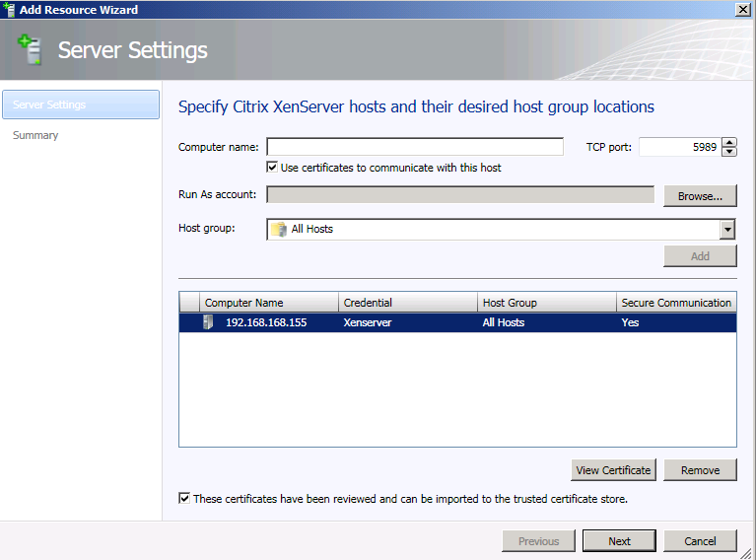Click the server icon next to 192.168.168.155
Viewport: 756px width, 560px height.
click(208, 322)
